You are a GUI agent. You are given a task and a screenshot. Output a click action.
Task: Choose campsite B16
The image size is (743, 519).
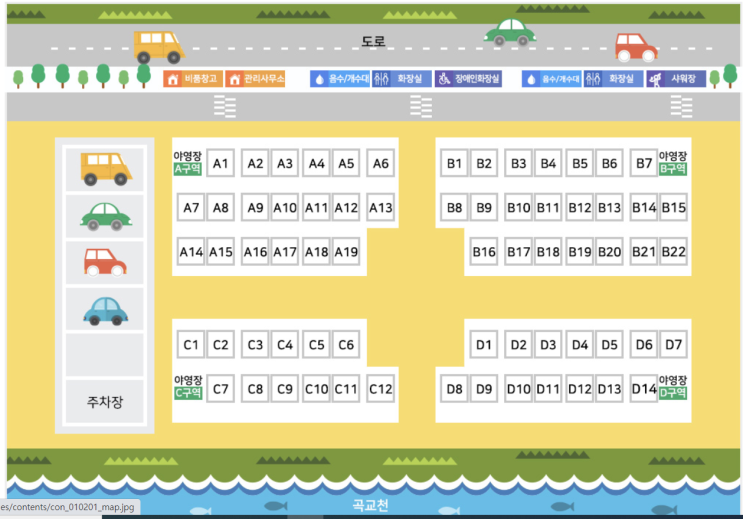pyautogui.click(x=484, y=252)
